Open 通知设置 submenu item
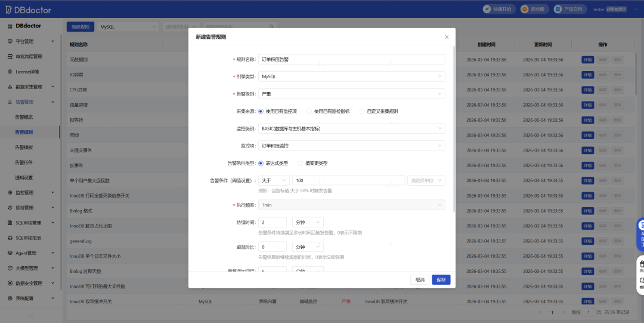 coord(24,178)
